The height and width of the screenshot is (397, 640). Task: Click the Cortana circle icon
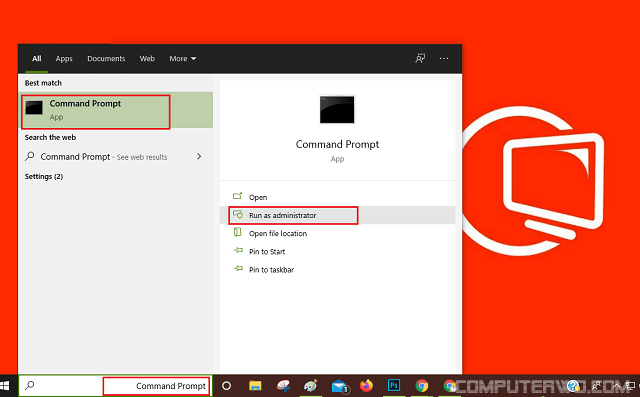click(x=227, y=386)
